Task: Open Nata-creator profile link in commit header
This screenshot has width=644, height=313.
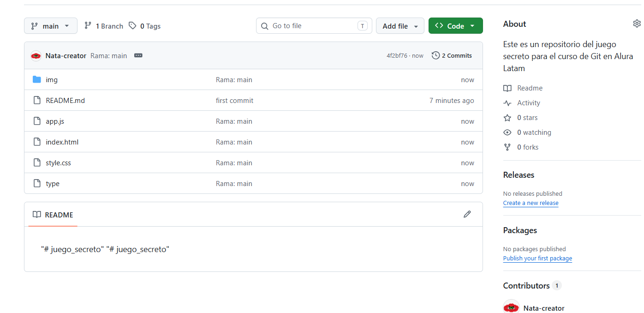Action: coord(66,55)
